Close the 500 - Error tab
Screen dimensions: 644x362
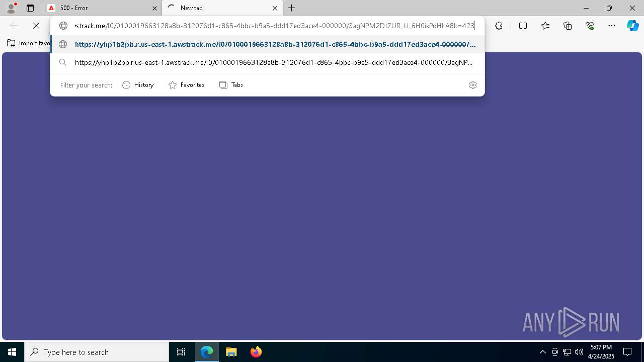click(154, 8)
